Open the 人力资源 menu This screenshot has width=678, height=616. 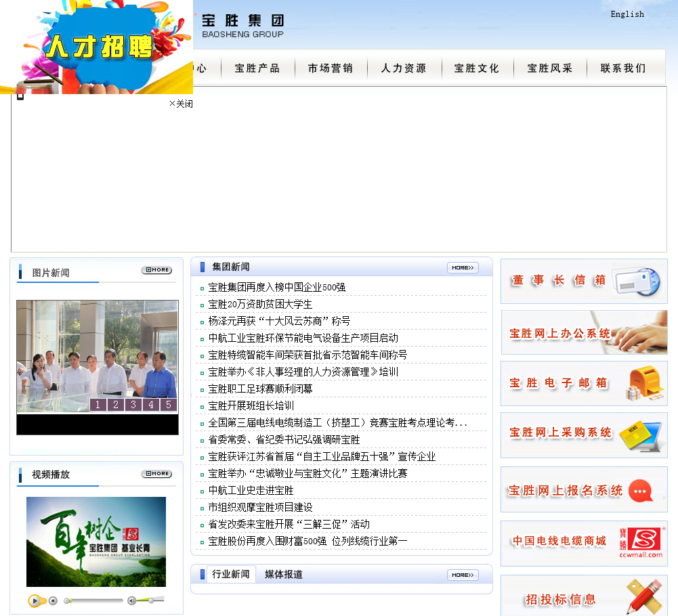click(x=404, y=68)
